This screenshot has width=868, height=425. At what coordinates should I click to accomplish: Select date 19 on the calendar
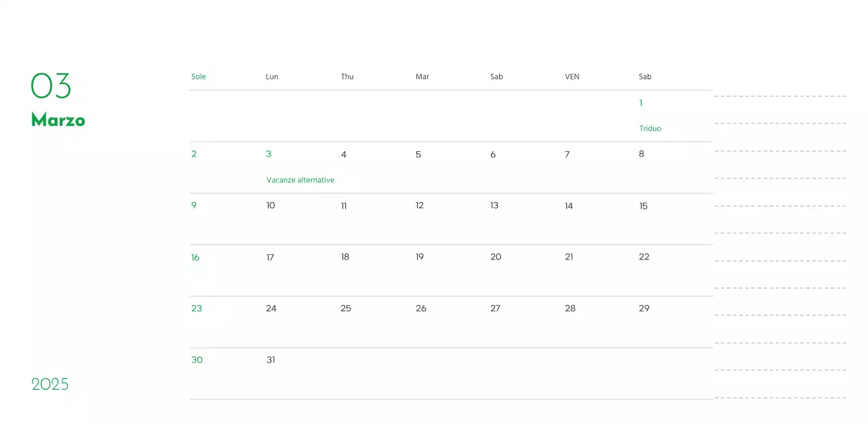420,257
